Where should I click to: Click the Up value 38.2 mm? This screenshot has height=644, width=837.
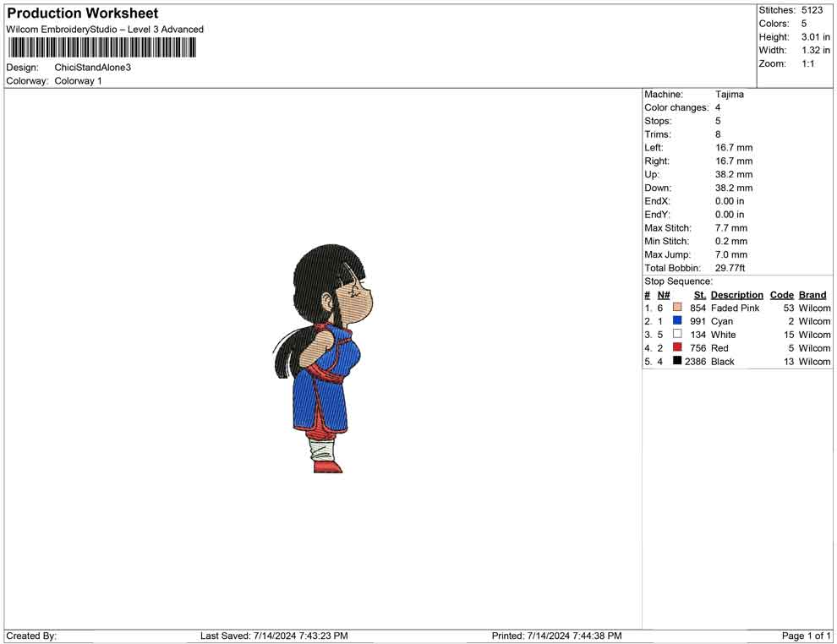pyautogui.click(x=734, y=174)
